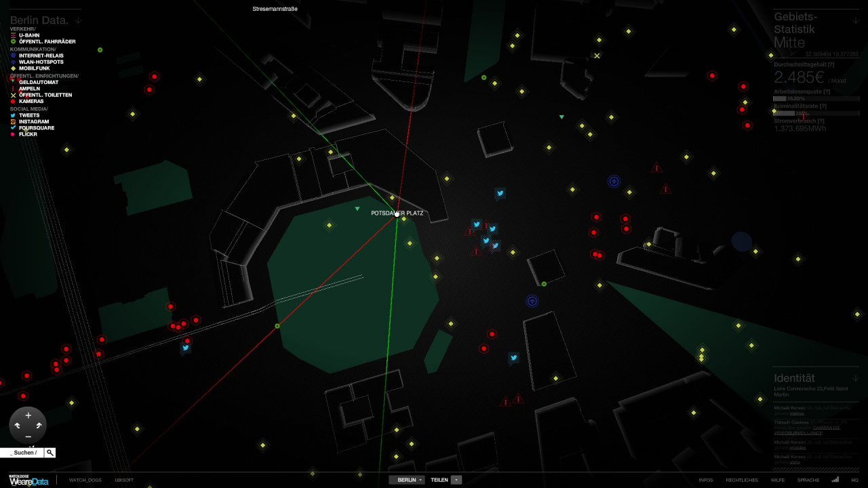
Task: Toggle Öffentl. Toiletten layer
Action: 41,95
